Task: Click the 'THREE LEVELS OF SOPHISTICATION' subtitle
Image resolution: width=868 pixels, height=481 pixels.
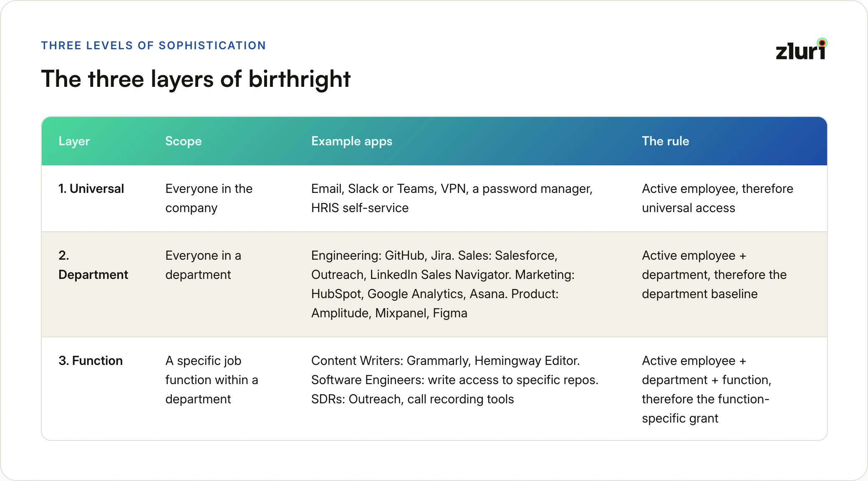Action: [x=154, y=46]
